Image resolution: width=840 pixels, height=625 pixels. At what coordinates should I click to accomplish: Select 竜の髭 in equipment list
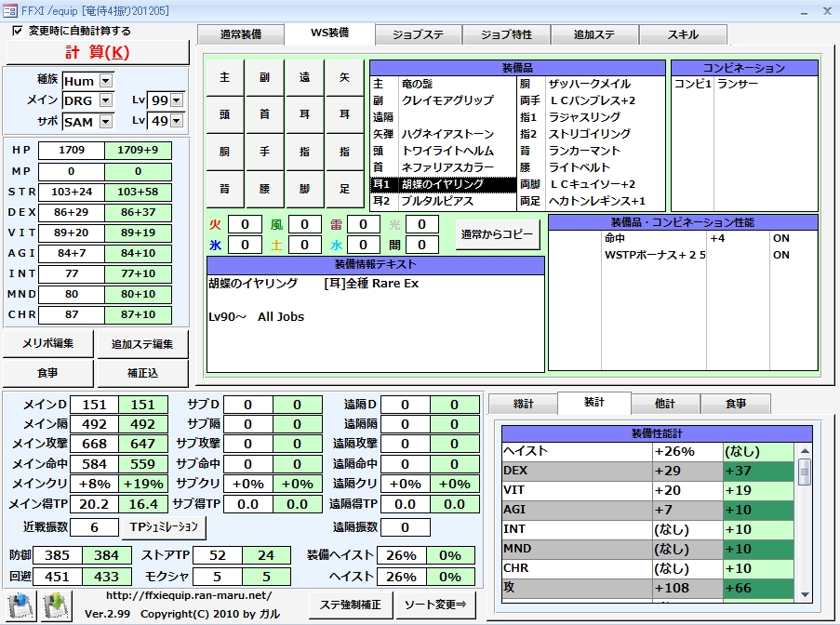click(x=443, y=84)
